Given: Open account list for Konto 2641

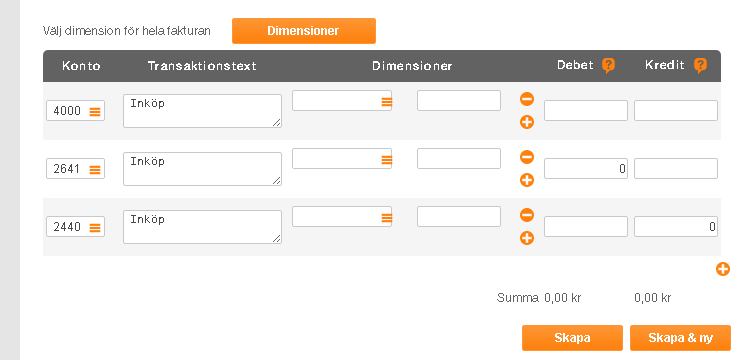Looking at the screenshot, I should click(x=95, y=169).
